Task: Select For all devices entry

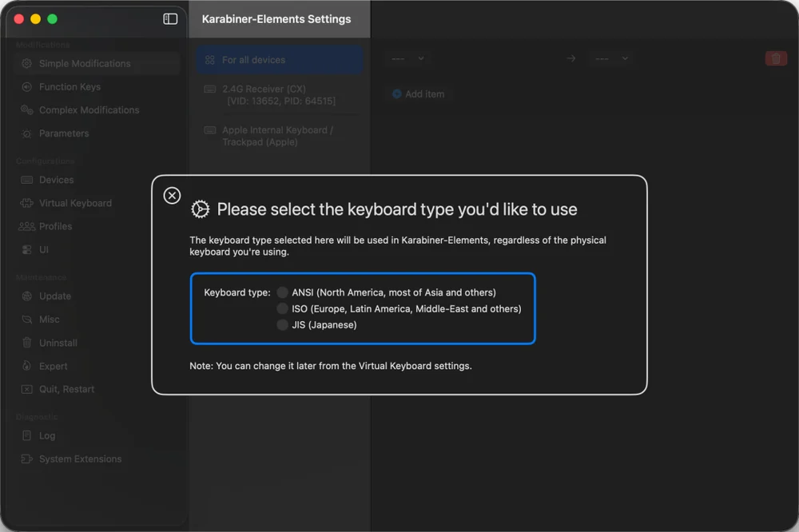Action: [279, 60]
